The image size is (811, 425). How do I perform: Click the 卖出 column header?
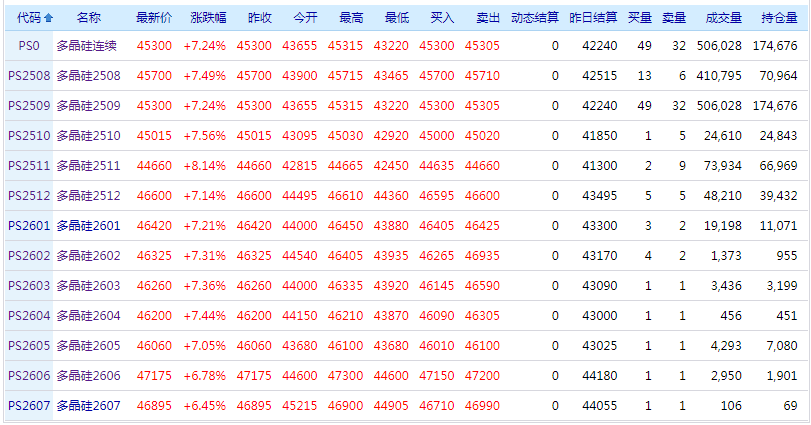(488, 18)
